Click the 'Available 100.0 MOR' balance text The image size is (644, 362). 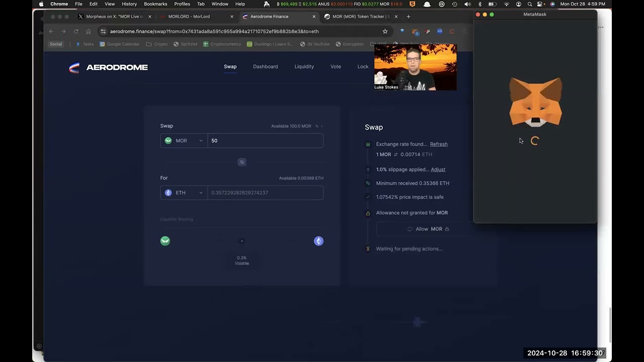pos(291,126)
